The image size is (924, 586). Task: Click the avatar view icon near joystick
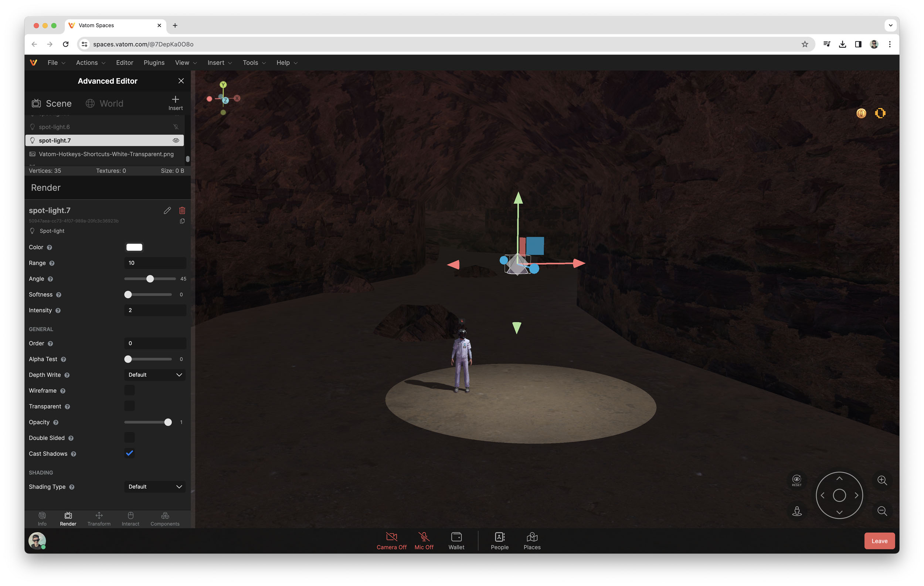coord(797,511)
